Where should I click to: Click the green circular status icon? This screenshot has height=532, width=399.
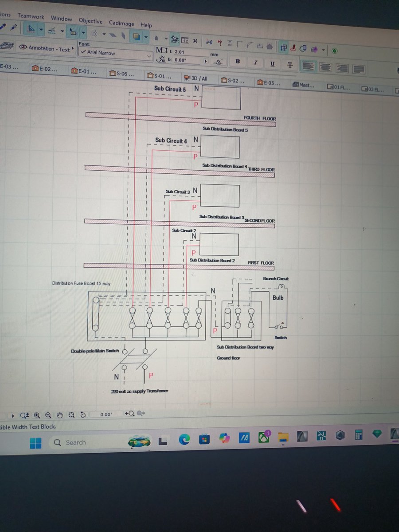click(334, 51)
